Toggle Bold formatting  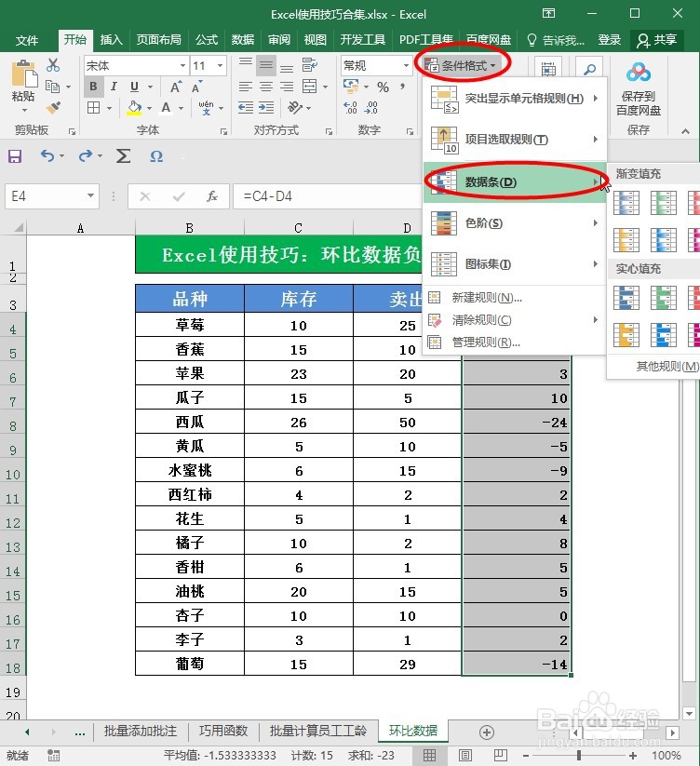coord(93,87)
